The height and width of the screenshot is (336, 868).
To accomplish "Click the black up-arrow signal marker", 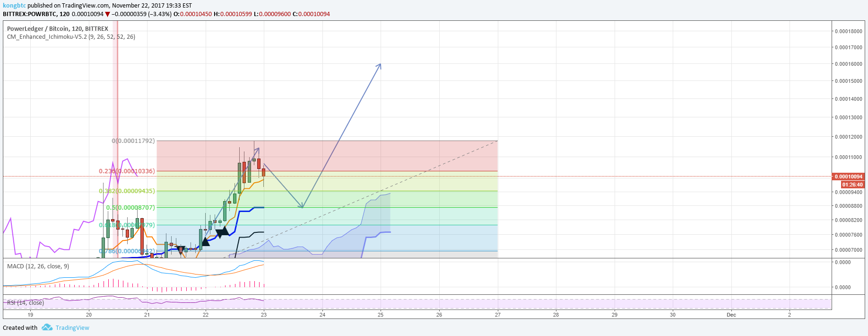I will click(x=206, y=241).
